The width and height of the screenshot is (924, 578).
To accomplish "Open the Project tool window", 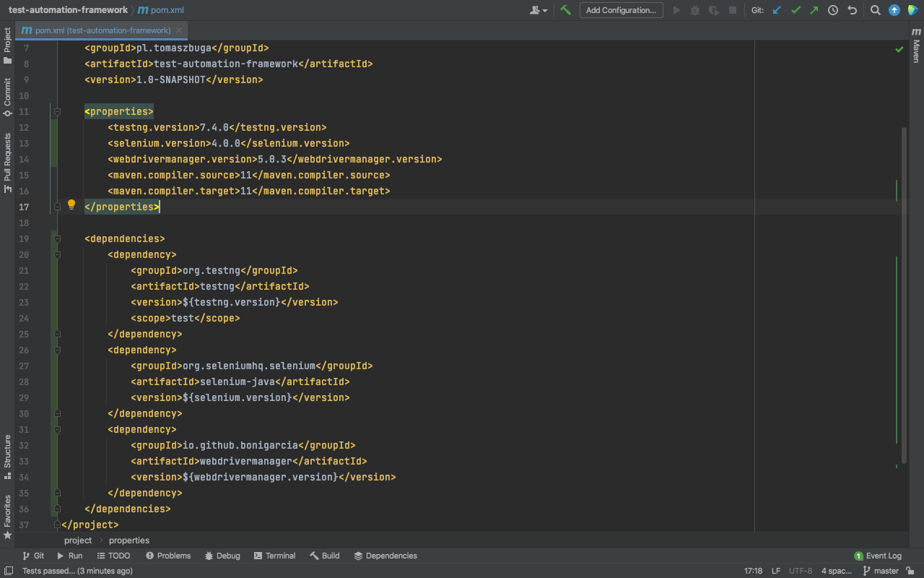I will point(7,46).
